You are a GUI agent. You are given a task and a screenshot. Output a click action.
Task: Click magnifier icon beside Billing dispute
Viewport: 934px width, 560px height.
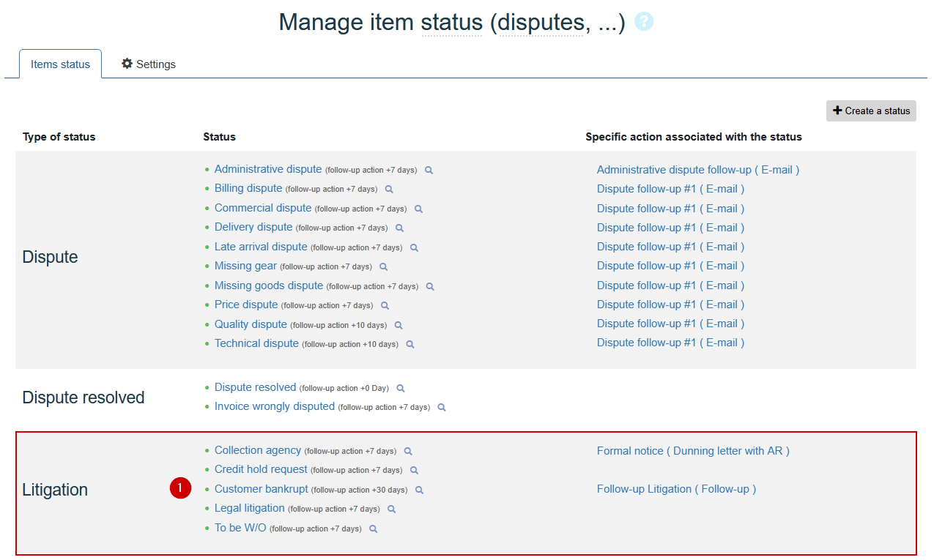pyautogui.click(x=390, y=190)
